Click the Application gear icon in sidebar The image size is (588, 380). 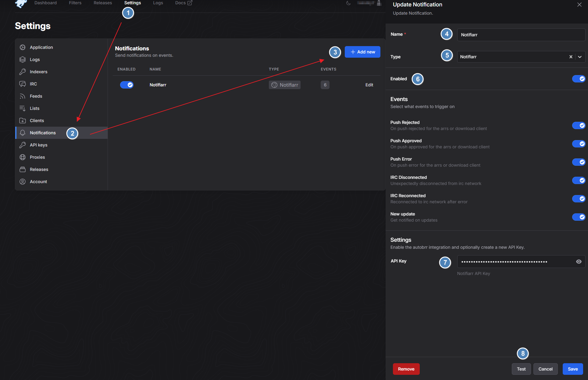click(23, 47)
